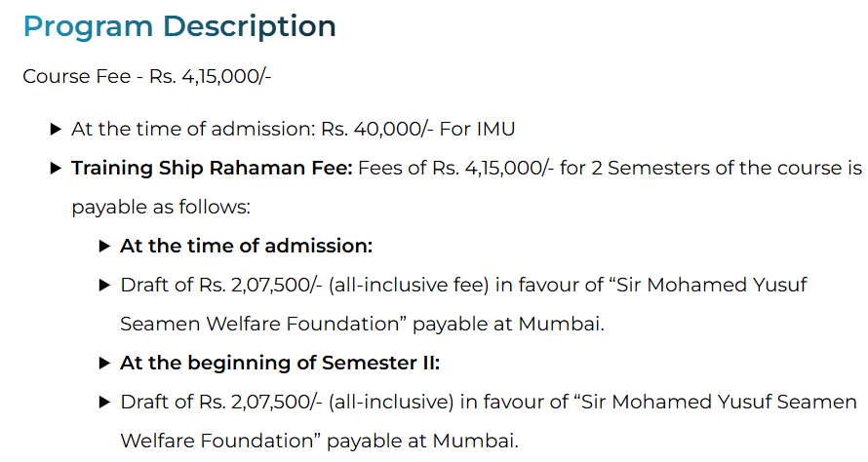Screen dimensions: 868x462
Task: Click the arrow bullet beside 'At the beginning of Semester II:'
Action: 104,363
